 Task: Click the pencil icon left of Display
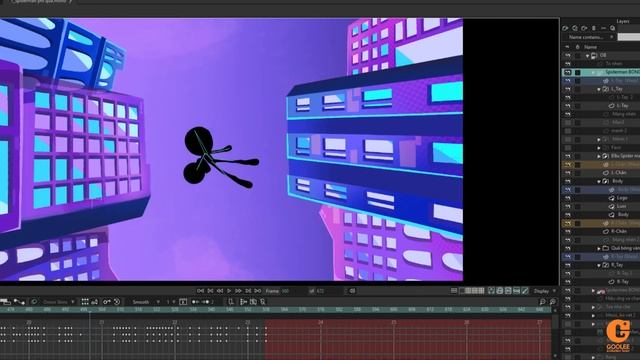[525, 291]
